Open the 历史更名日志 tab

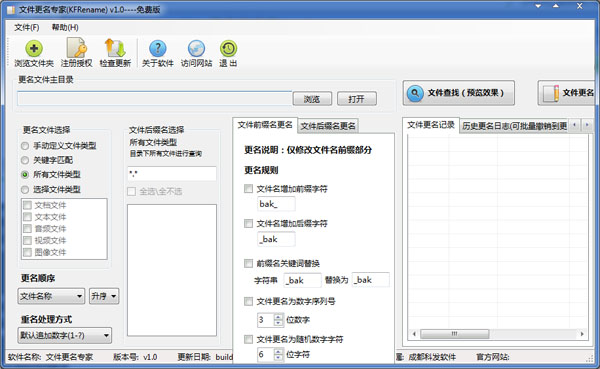[514, 126]
